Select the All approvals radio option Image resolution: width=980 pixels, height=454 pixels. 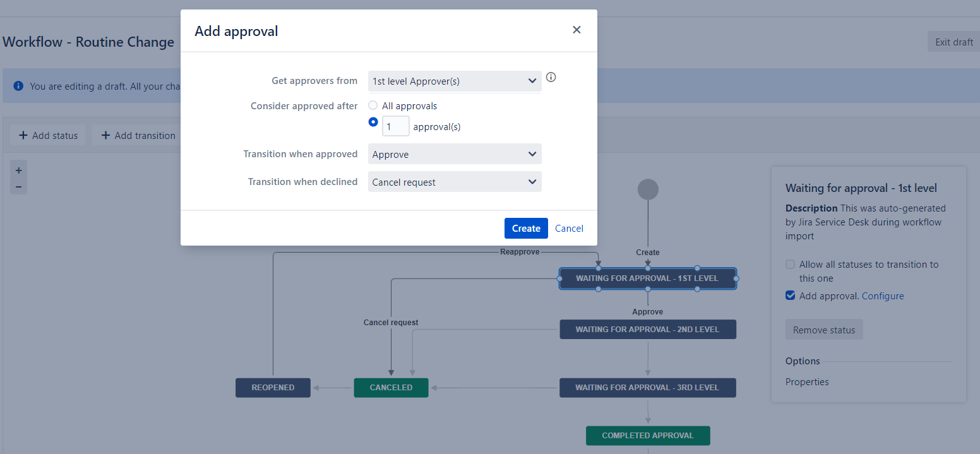(373, 105)
